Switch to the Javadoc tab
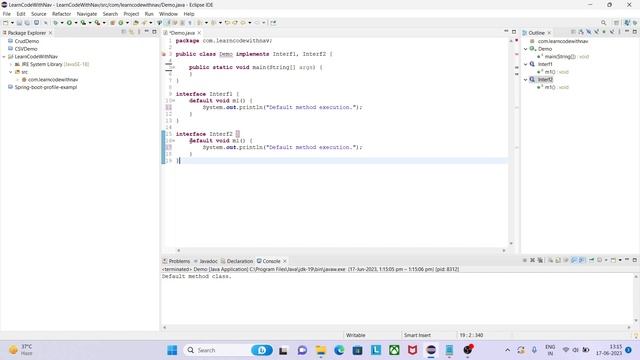This screenshot has width=640, height=360. click(x=206, y=261)
